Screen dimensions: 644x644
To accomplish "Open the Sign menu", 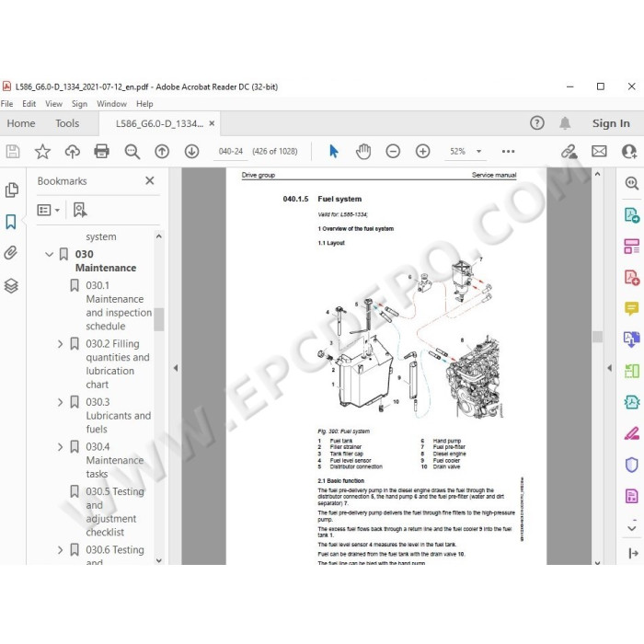I will pyautogui.click(x=79, y=104).
